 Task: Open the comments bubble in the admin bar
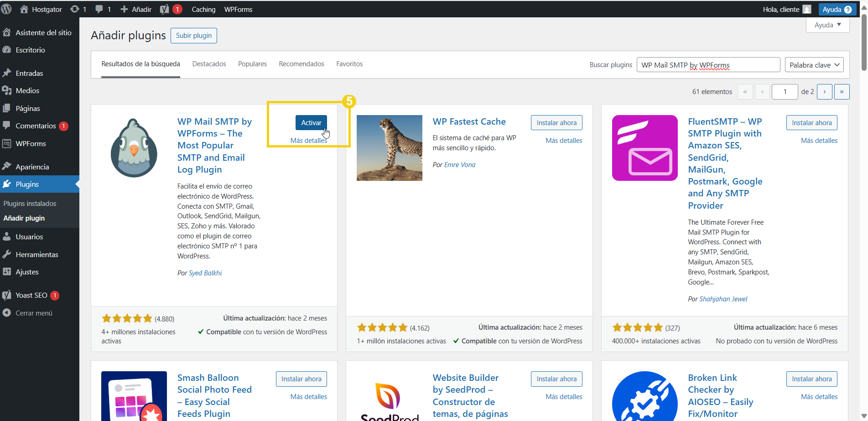click(x=103, y=9)
